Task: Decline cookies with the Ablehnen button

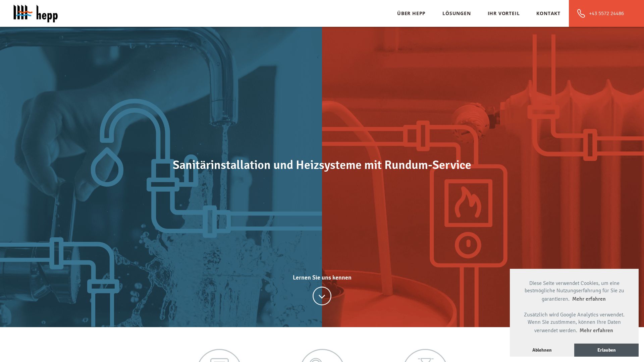Action: (542, 350)
